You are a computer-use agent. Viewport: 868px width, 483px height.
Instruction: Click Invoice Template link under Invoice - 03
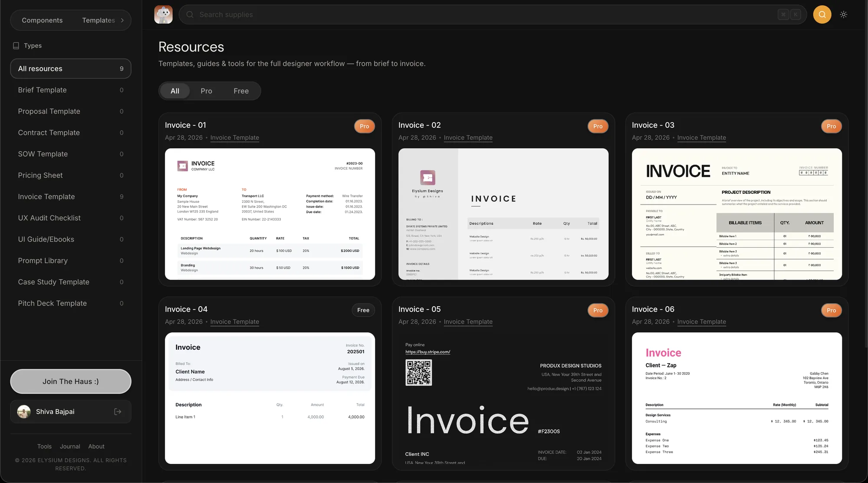701,138
